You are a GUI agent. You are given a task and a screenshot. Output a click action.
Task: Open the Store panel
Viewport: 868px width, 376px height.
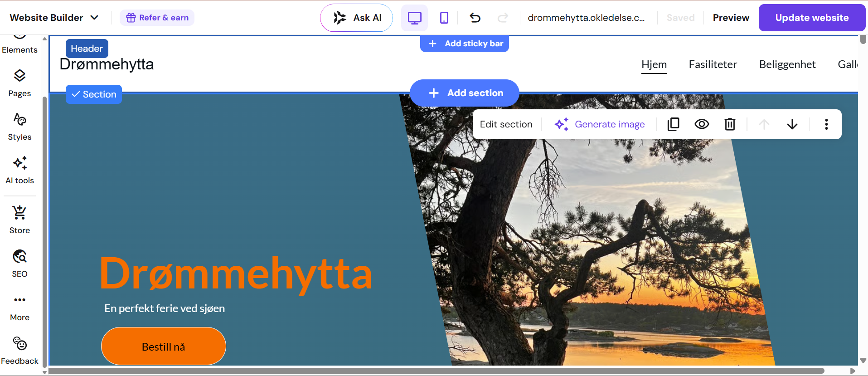pos(19,220)
